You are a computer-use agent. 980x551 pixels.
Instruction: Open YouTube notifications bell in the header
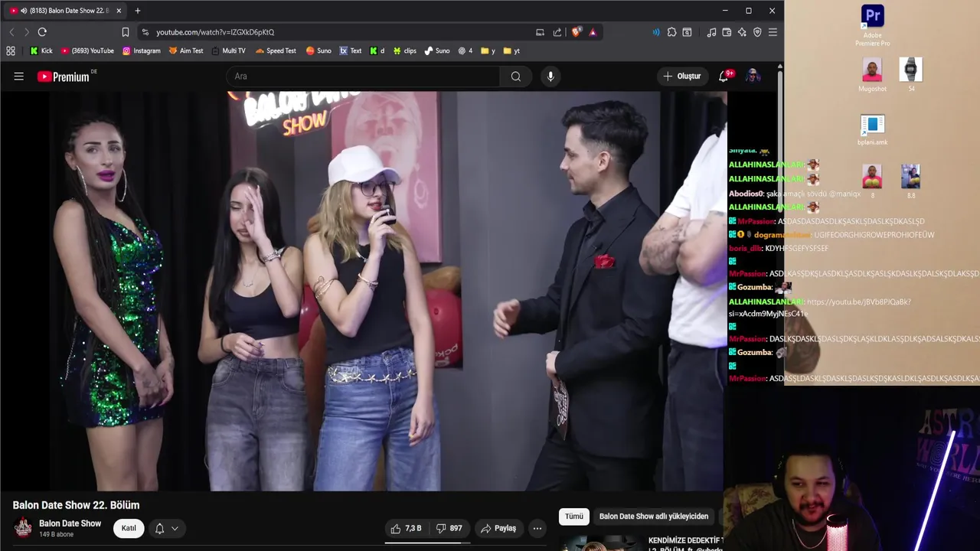tap(724, 76)
